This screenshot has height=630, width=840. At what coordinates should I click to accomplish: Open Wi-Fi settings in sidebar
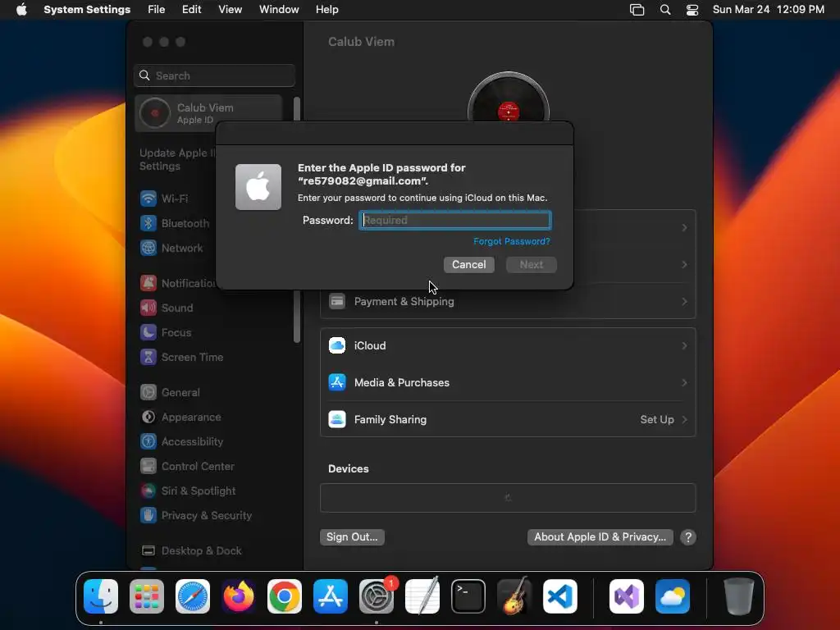163,199
